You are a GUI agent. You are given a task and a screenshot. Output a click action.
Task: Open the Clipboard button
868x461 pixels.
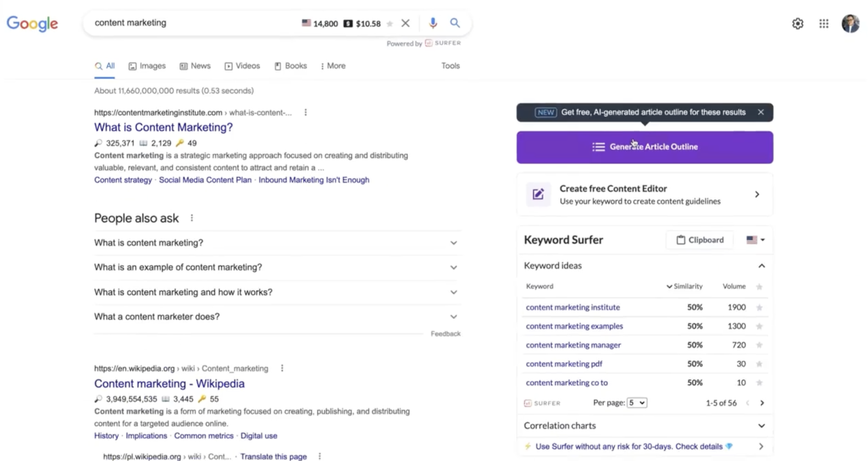(x=700, y=240)
